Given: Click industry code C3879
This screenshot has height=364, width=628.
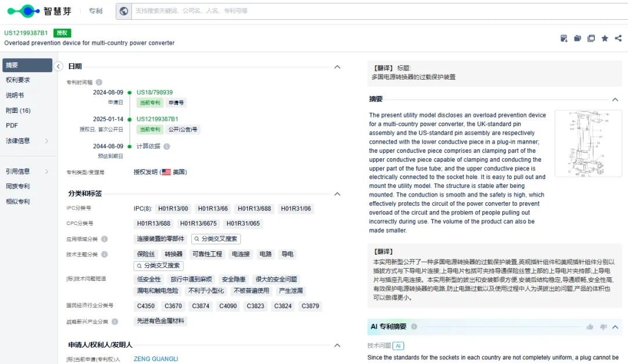Looking at the screenshot, I should click(311, 306).
